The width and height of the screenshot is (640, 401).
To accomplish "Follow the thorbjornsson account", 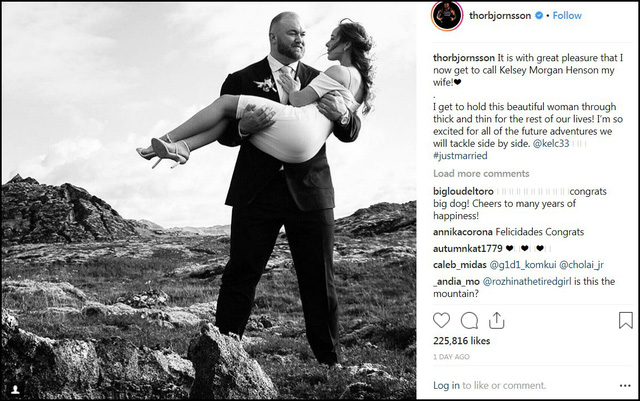I will click(567, 16).
